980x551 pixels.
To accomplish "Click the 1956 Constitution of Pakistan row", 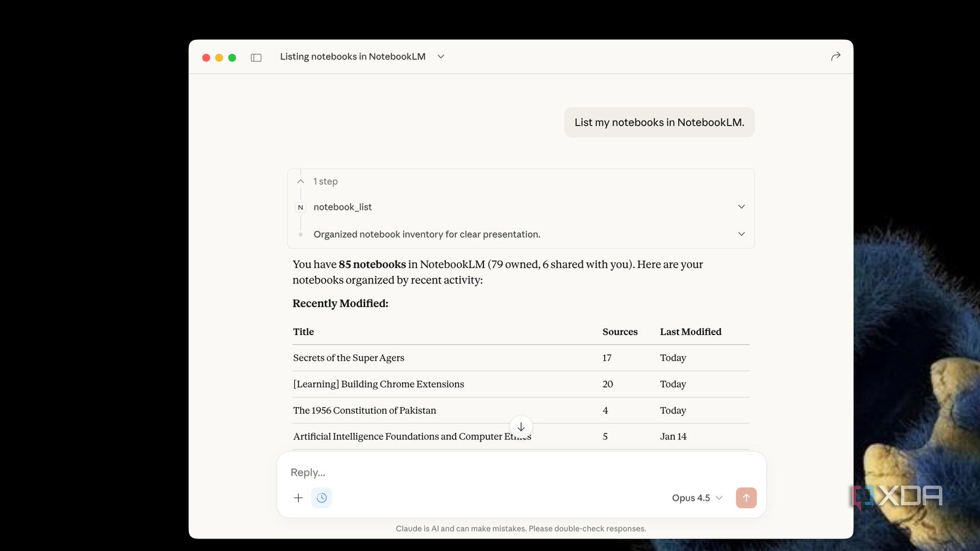I will point(365,410).
